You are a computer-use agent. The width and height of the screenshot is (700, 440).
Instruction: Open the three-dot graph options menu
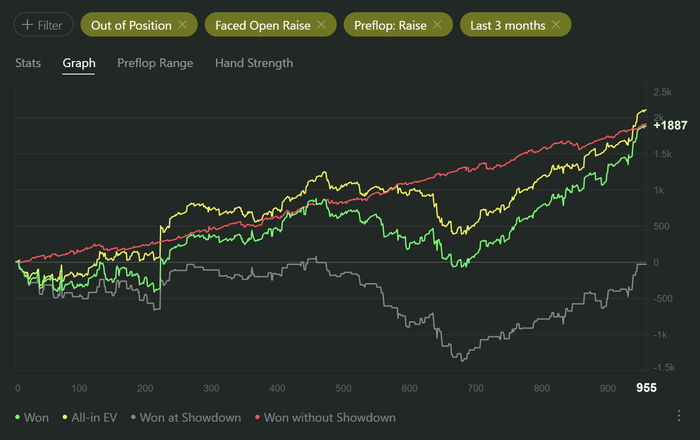tap(680, 415)
